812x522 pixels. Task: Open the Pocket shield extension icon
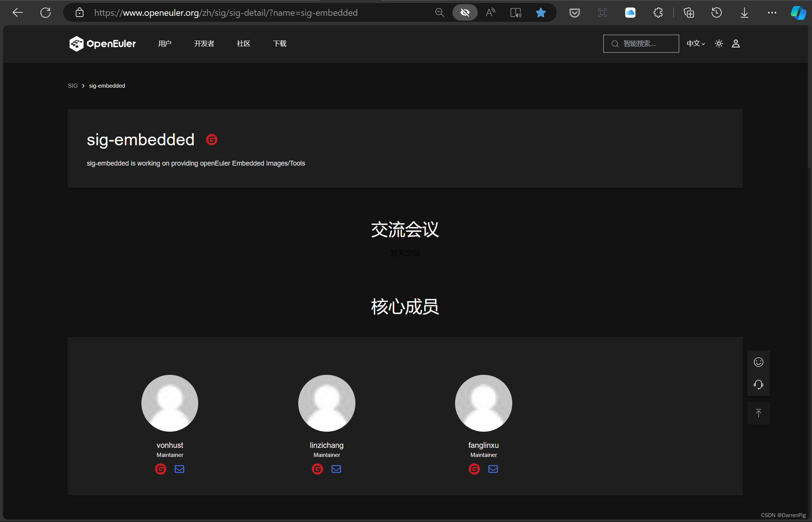coord(574,13)
